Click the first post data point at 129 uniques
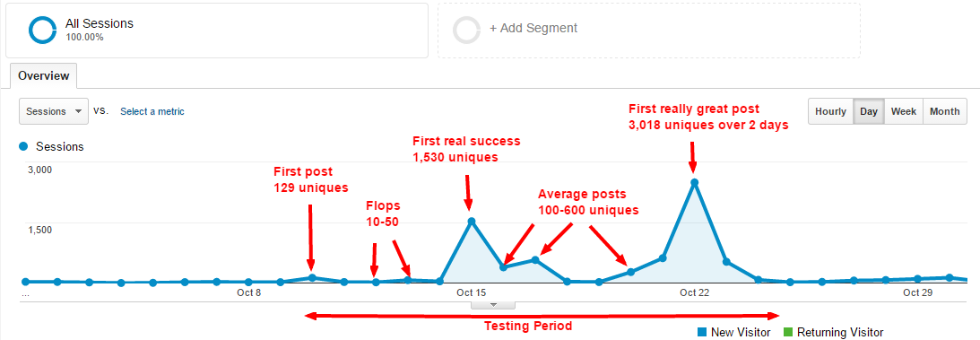 [x=312, y=277]
